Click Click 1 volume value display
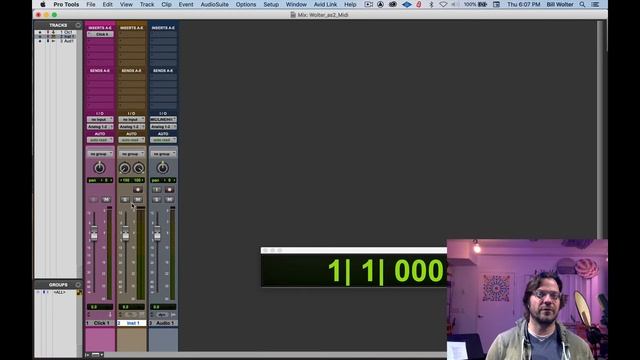 (100, 307)
